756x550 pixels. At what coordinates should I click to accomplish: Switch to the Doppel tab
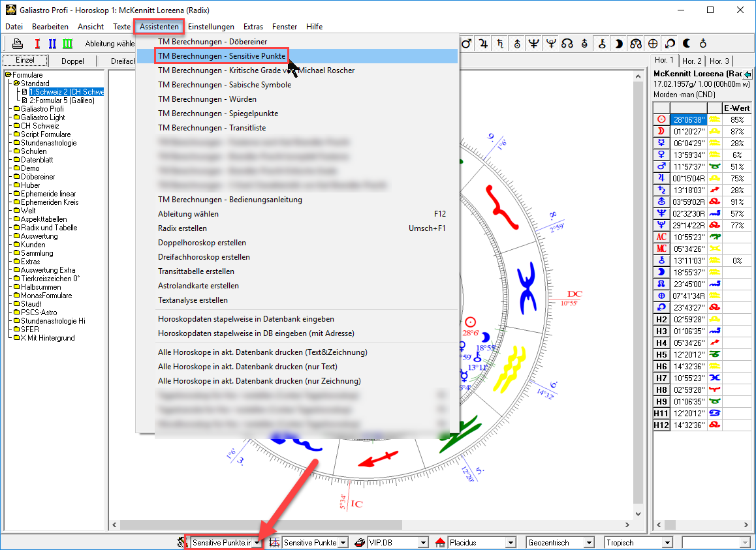point(73,61)
